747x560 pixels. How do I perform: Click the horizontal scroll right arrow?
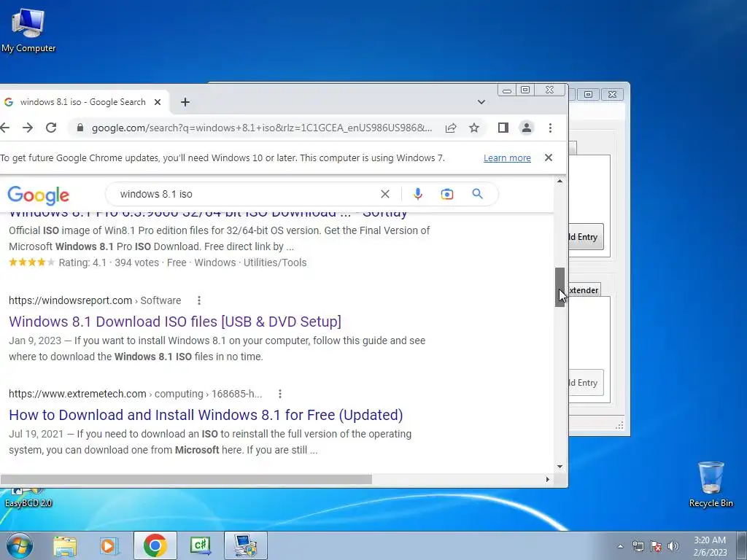coord(547,479)
